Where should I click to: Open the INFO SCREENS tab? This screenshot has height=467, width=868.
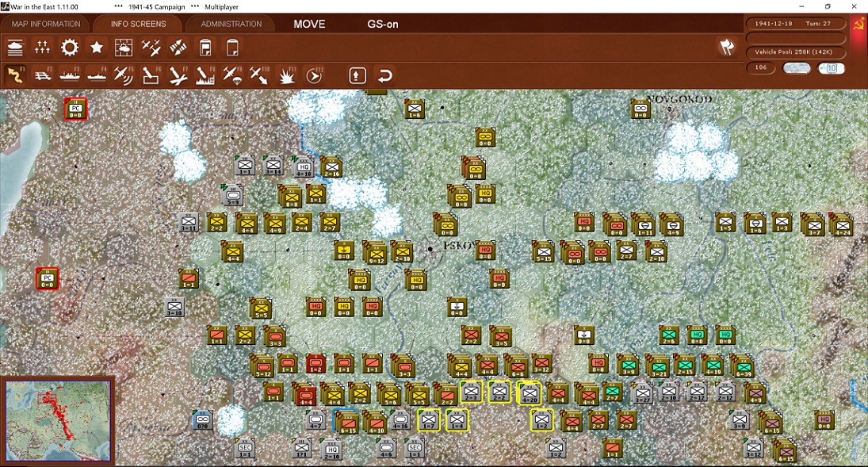[x=139, y=24]
